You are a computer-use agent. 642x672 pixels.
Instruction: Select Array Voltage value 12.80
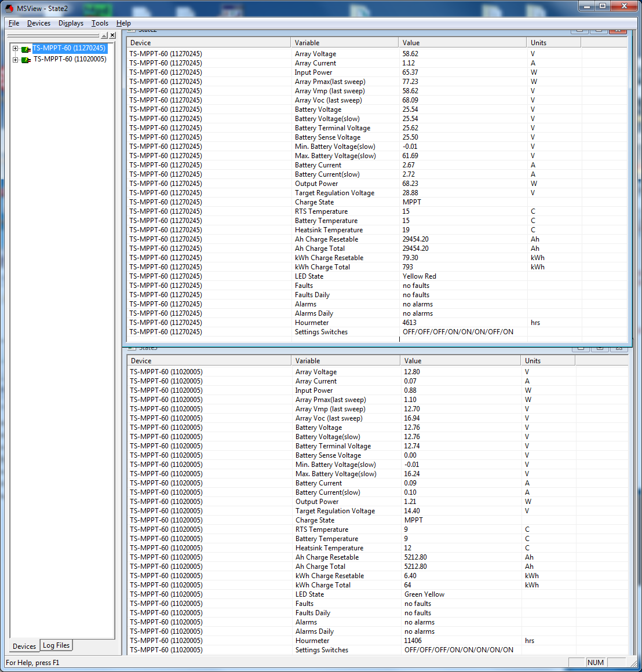(x=412, y=372)
